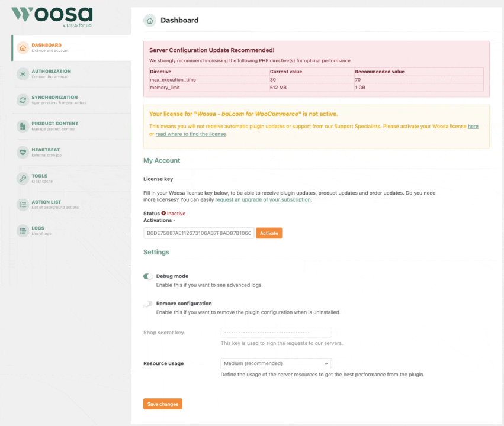Click the Woosa logo

point(52,15)
